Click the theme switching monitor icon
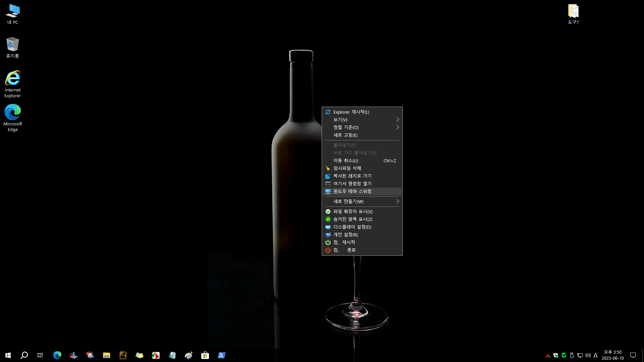Viewport: 644px width, 362px height. [x=328, y=191]
